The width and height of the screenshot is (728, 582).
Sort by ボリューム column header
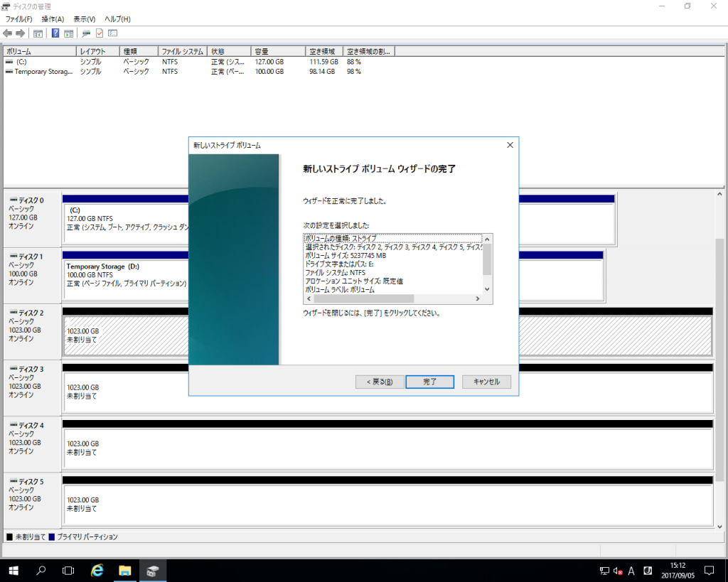[40, 51]
